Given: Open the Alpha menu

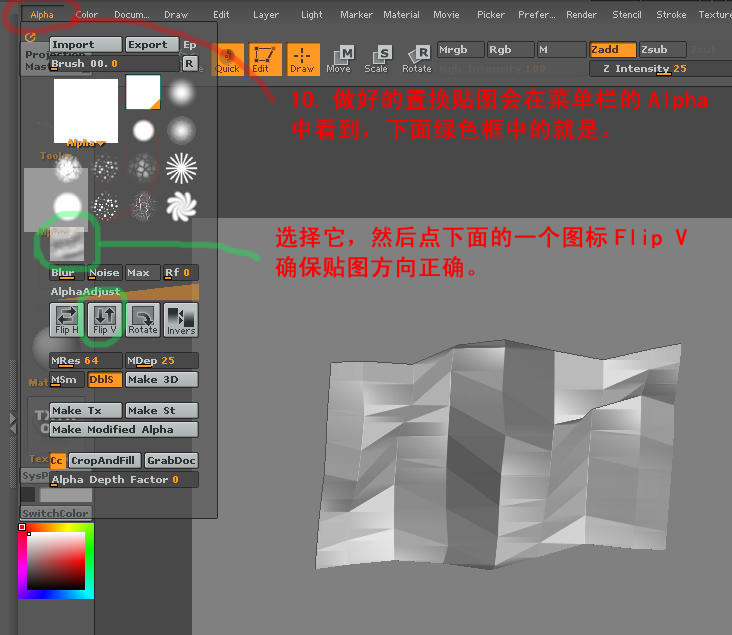Looking at the screenshot, I should pos(42,15).
